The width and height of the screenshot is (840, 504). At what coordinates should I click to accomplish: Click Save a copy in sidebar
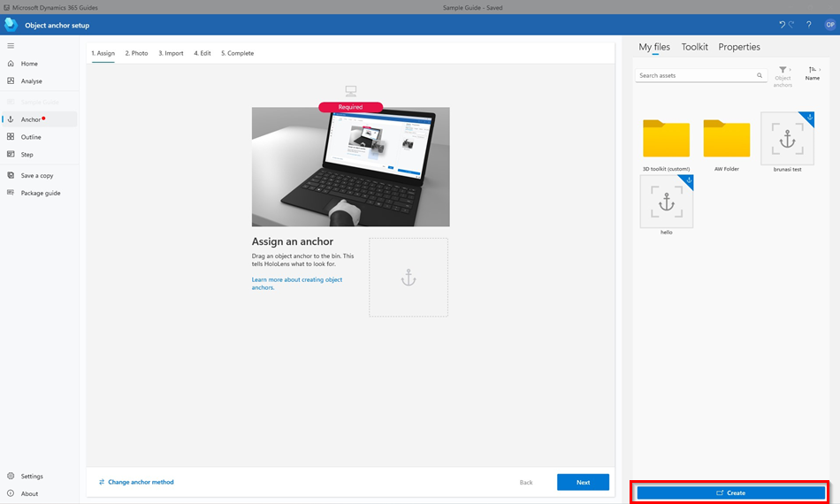tap(37, 176)
